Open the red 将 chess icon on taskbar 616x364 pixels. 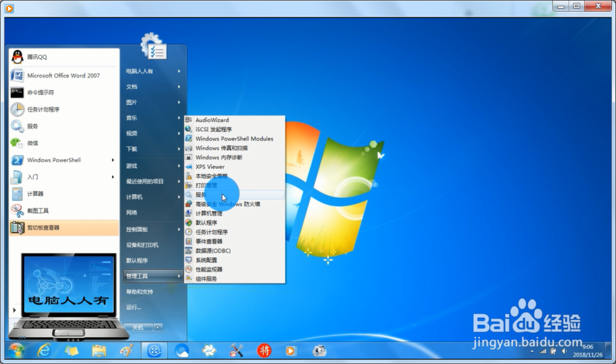click(x=264, y=350)
